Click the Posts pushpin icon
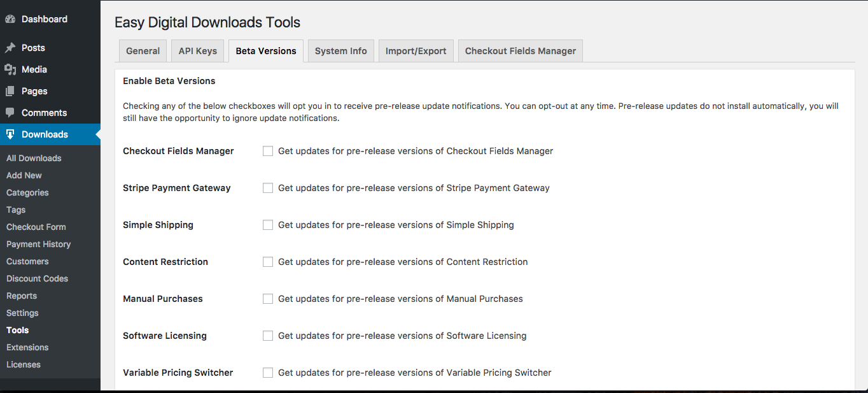 point(10,48)
